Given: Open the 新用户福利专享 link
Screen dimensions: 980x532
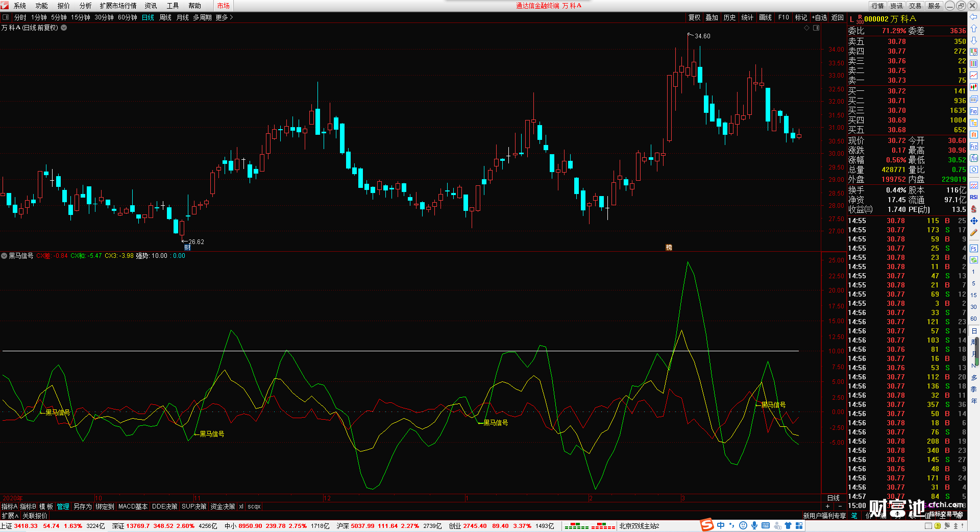Looking at the screenshot, I should [x=824, y=516].
